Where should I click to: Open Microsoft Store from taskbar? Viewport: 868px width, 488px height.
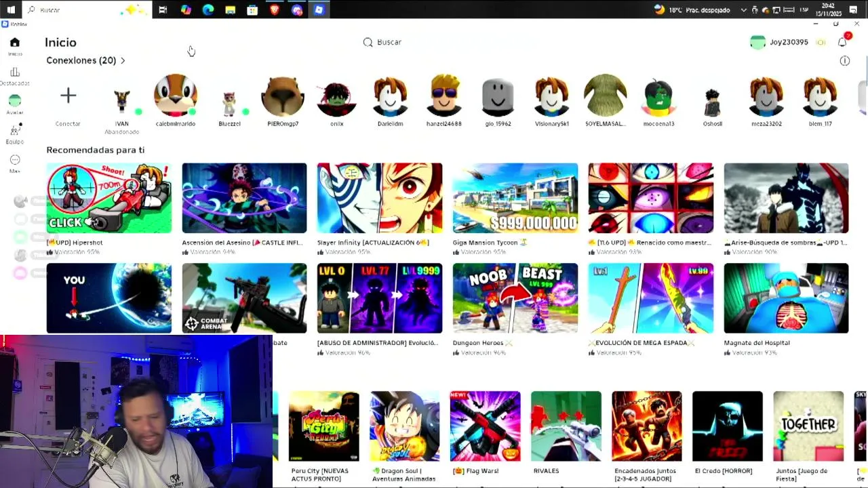(x=252, y=9)
